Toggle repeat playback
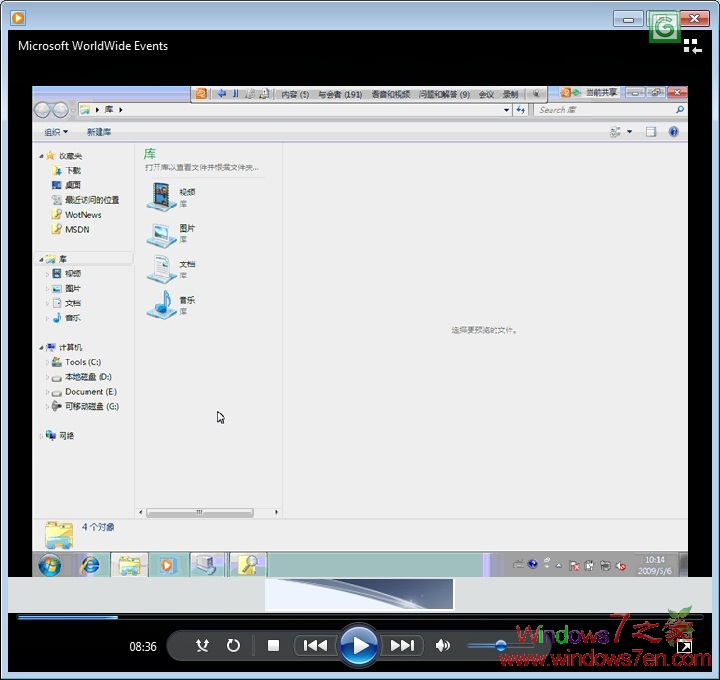The height and width of the screenshot is (680, 720). (x=234, y=646)
